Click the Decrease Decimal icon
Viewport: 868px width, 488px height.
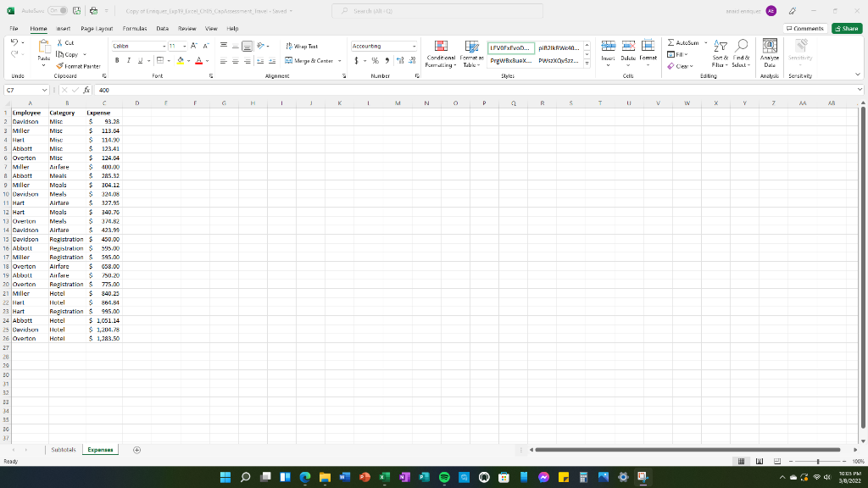pos(412,61)
